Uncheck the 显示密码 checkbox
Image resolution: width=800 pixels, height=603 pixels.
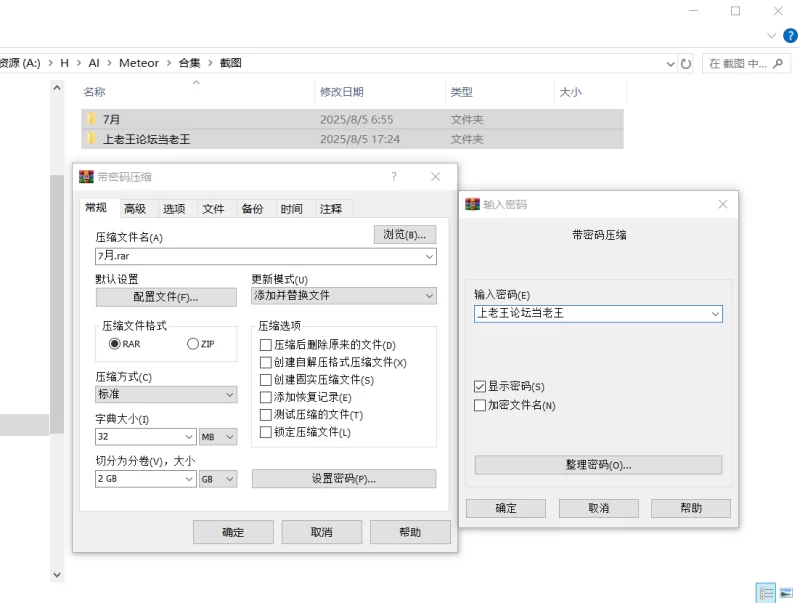tap(480, 386)
